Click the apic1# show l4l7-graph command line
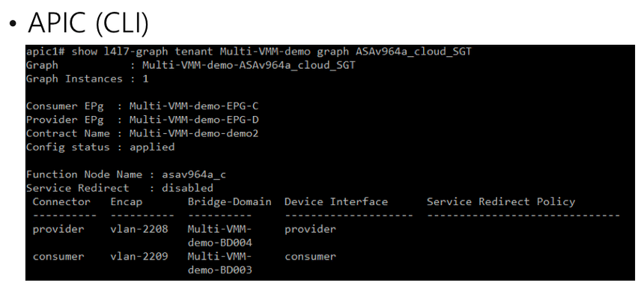This screenshot has height=289, width=644. click(x=249, y=52)
